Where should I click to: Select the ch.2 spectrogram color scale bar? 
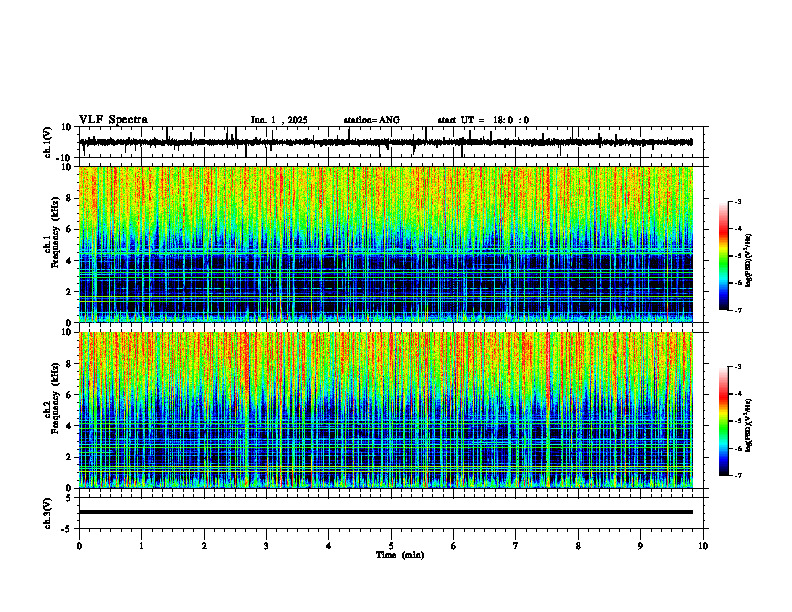(724, 421)
